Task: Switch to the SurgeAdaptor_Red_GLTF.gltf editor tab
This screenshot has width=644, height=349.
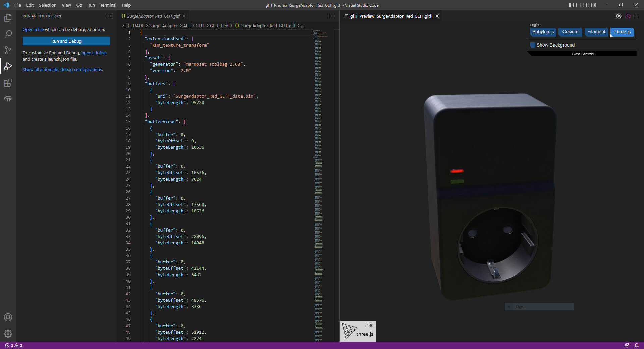Action: pos(153,16)
